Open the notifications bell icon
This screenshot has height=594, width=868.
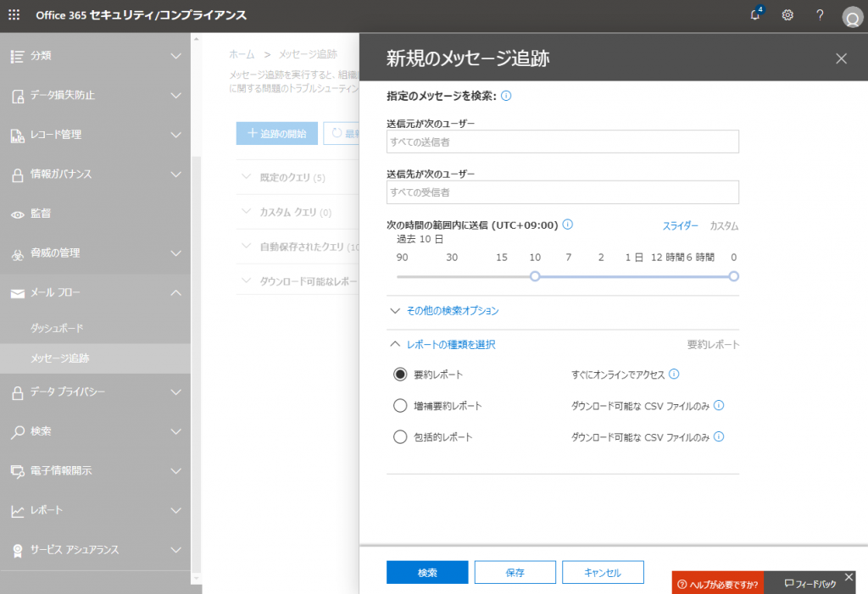(x=755, y=15)
